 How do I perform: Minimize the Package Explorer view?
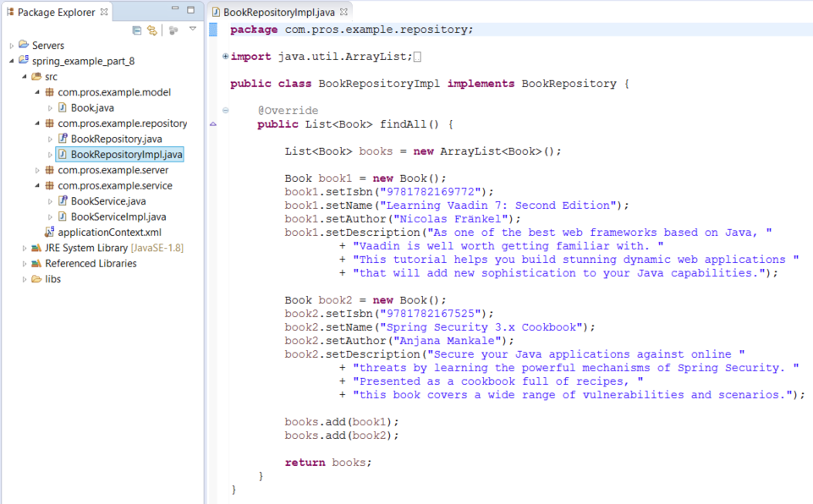coord(175,8)
